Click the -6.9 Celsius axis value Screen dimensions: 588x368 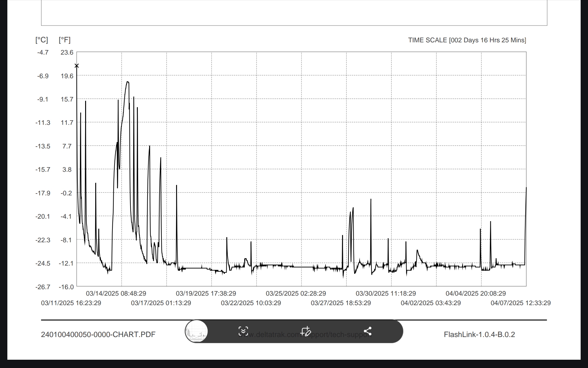point(43,76)
